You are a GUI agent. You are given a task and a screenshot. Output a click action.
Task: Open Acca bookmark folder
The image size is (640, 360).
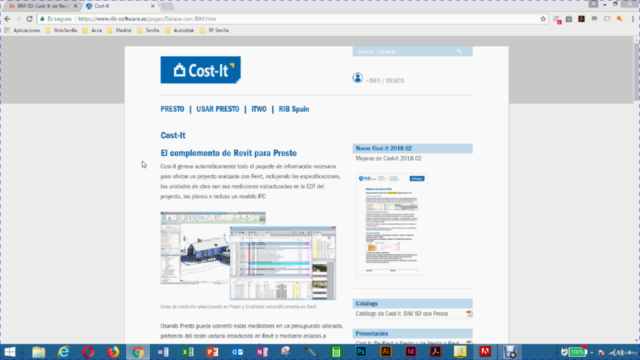92,30
